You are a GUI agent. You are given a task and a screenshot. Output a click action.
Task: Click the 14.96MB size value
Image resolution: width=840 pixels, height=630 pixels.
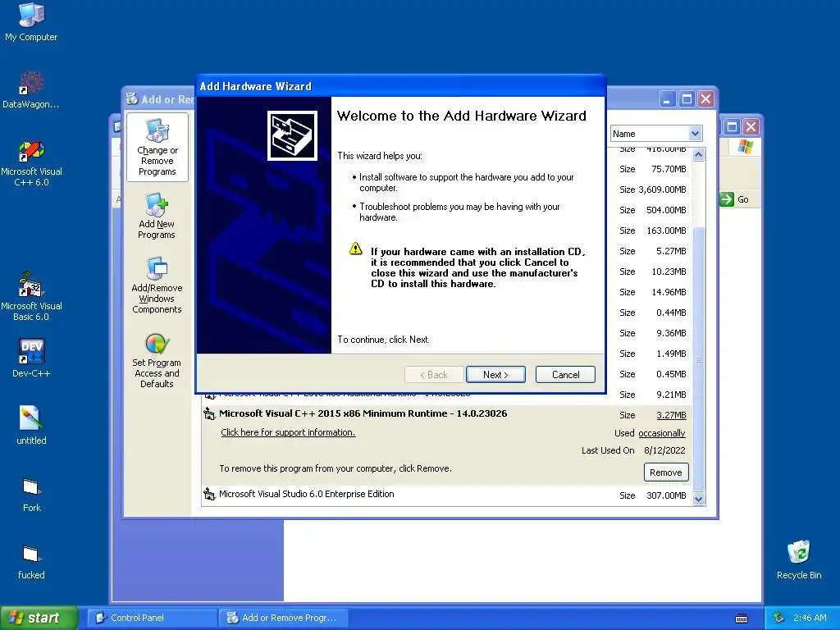tap(669, 292)
